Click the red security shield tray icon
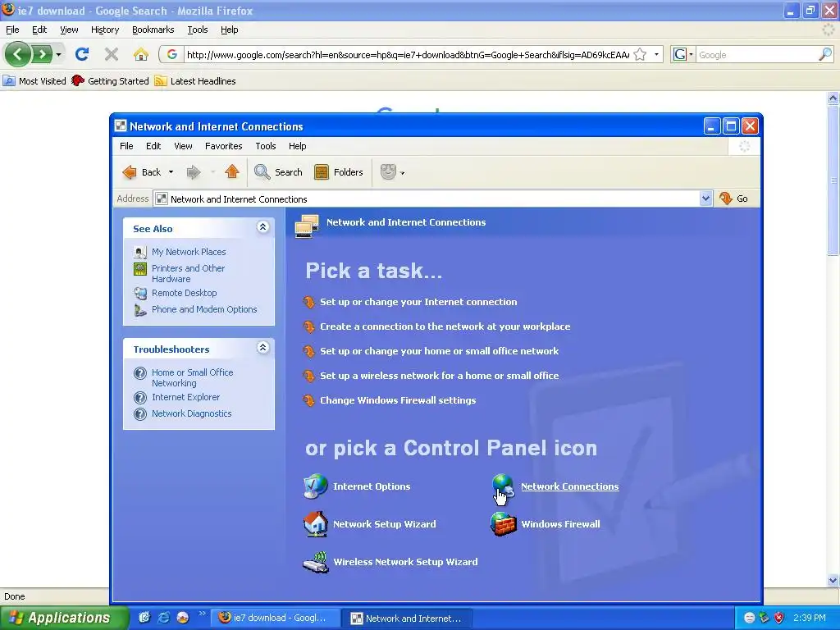This screenshot has height=630, width=840. pos(779,618)
